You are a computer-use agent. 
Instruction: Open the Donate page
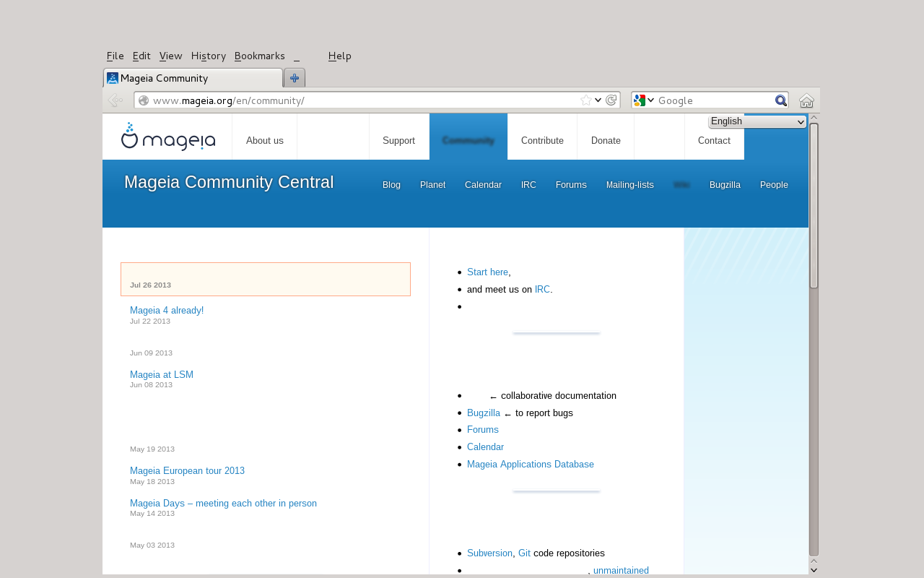pyautogui.click(x=606, y=141)
